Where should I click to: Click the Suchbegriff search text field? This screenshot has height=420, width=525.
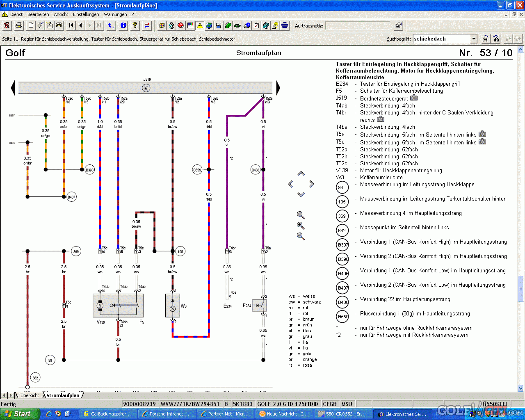tap(442, 39)
